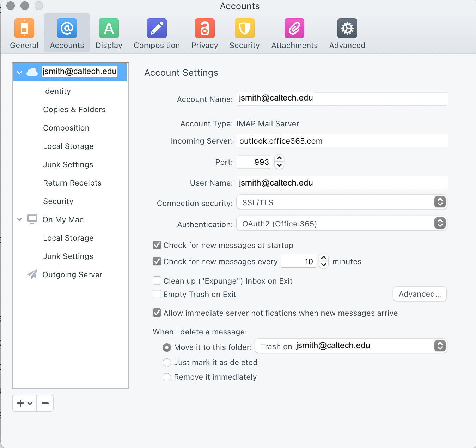Open the Advanced gear icon

tap(347, 29)
